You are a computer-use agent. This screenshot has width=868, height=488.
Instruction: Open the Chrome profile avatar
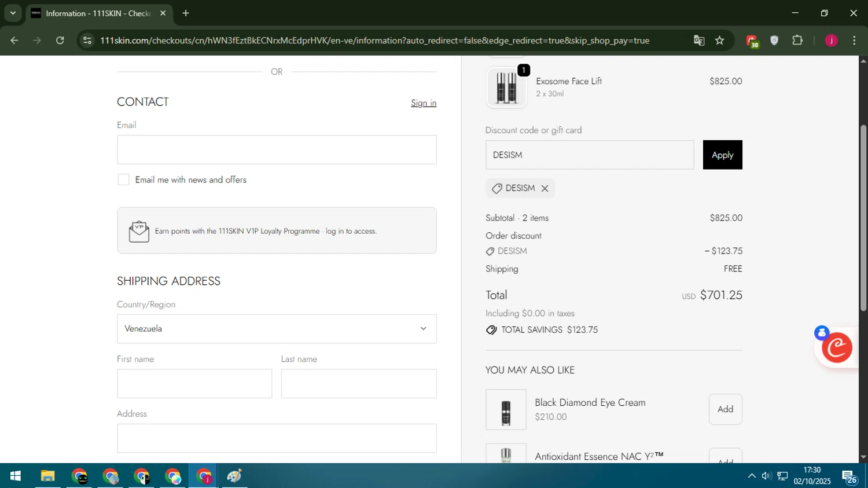pos(832,41)
